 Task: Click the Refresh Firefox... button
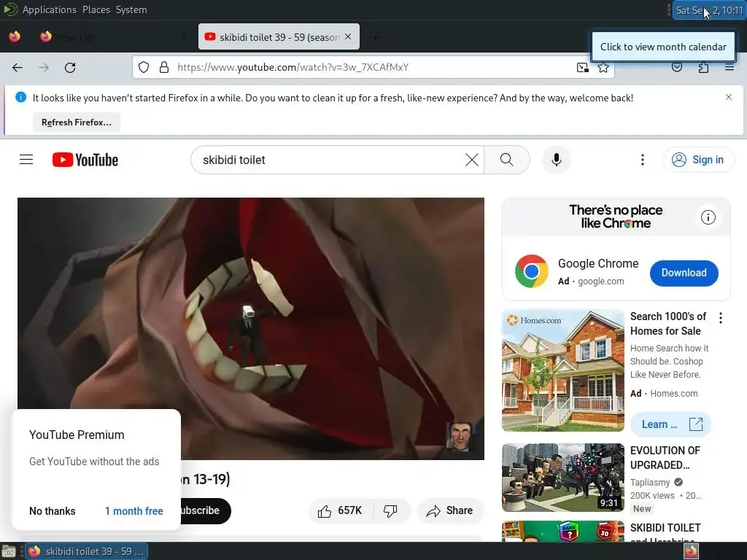[x=77, y=122]
